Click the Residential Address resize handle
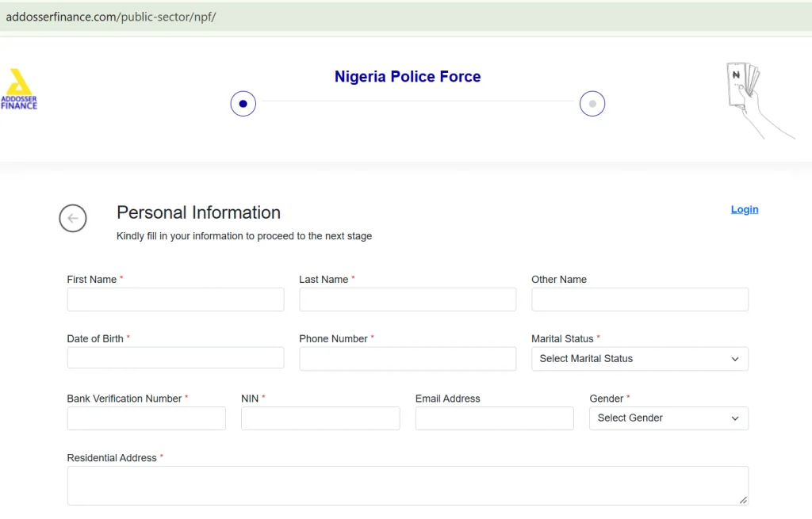Viewport: 812px width, 519px height. (x=743, y=500)
